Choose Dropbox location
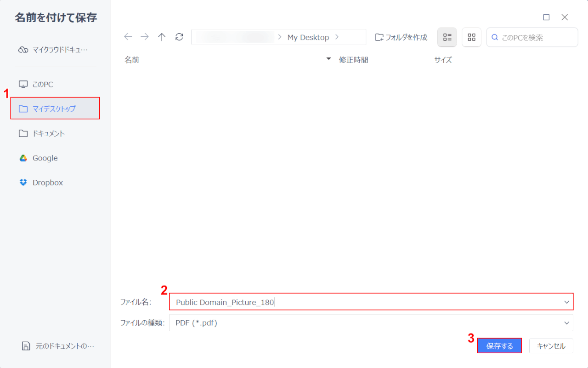 point(55,183)
